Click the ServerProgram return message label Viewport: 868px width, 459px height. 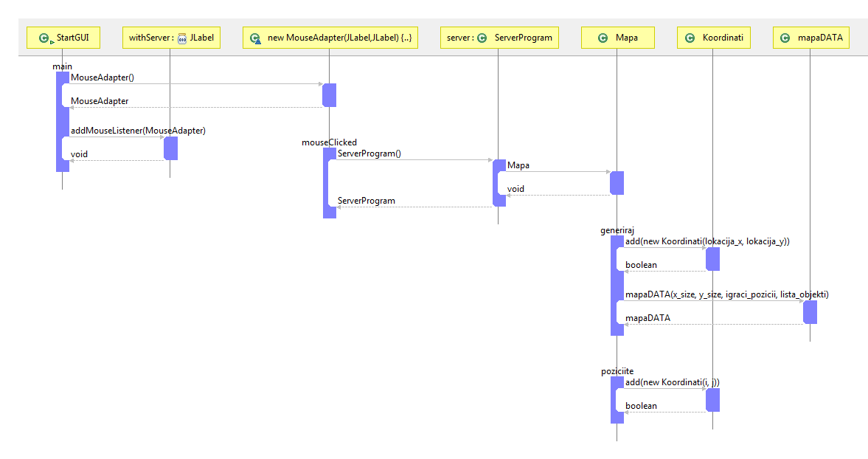pos(366,201)
